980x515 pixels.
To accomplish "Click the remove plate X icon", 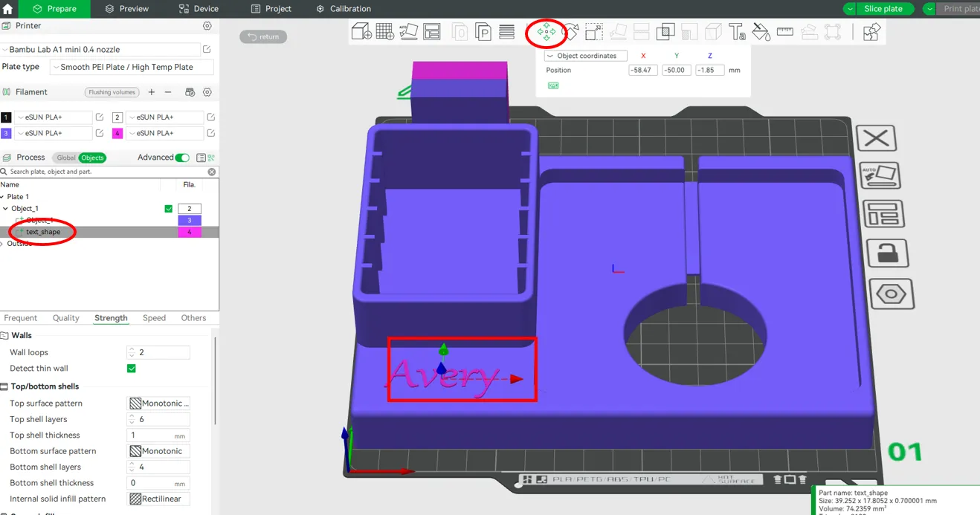I will [876, 138].
